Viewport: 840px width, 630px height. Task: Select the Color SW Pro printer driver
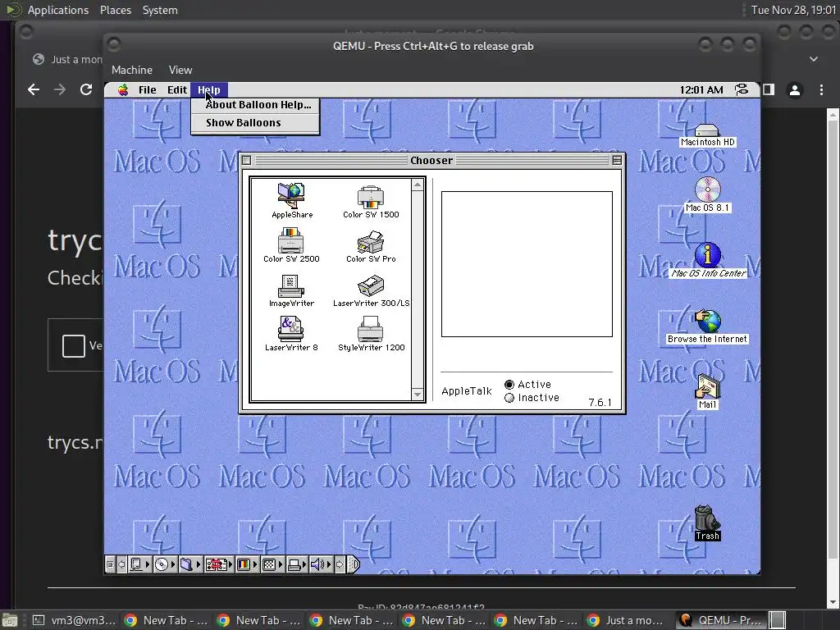(371, 246)
